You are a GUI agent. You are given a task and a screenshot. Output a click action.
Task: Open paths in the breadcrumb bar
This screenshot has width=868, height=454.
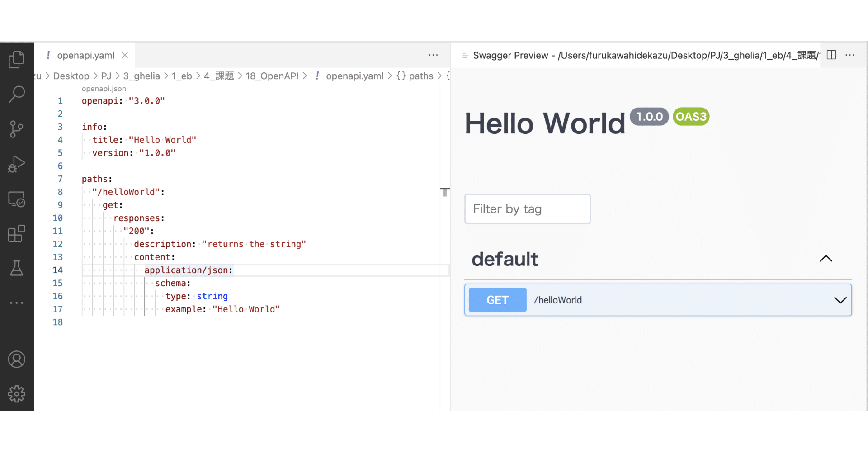click(421, 76)
